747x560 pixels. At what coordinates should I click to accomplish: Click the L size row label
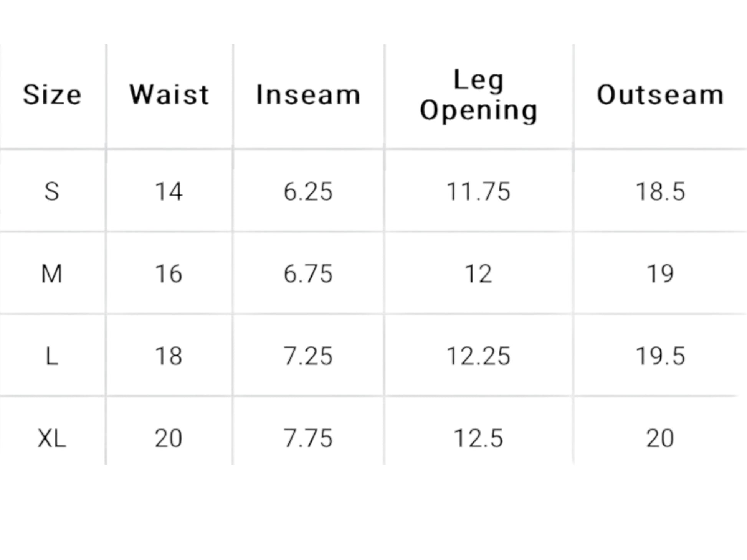[52, 356]
